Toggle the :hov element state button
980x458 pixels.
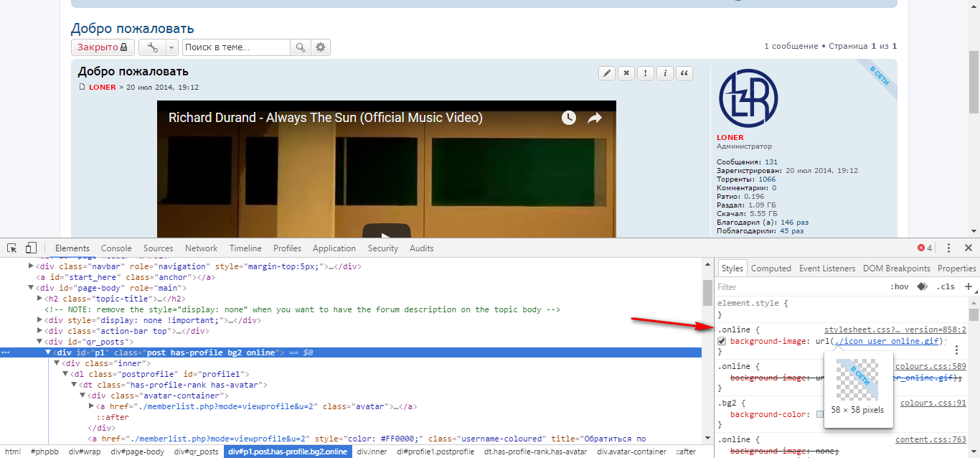pyautogui.click(x=899, y=287)
